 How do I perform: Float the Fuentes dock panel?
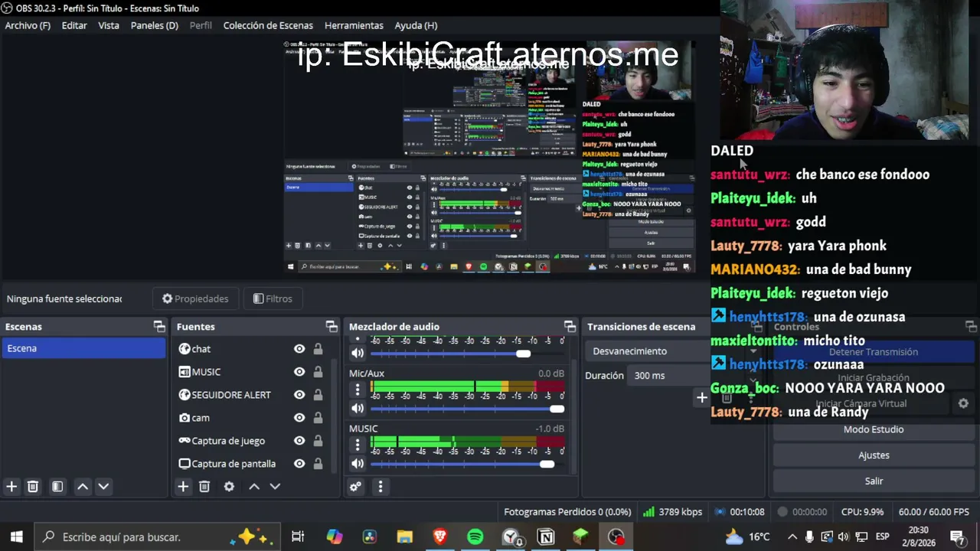coord(332,327)
